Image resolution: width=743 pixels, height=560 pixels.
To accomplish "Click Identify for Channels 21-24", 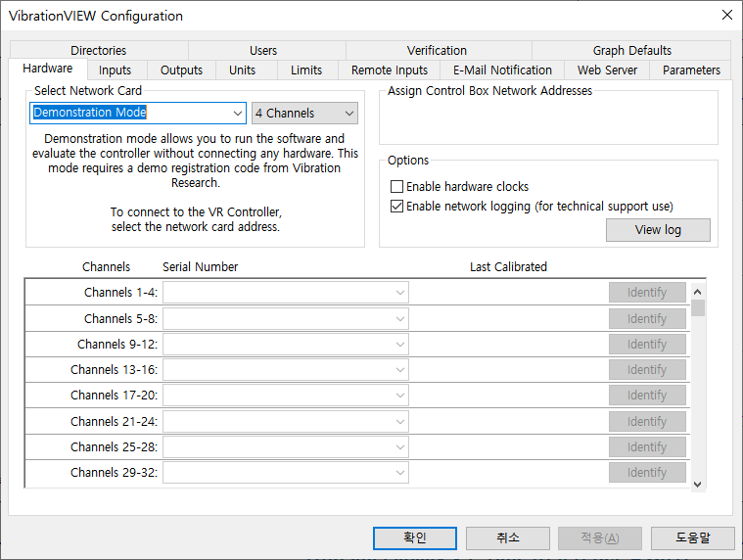I will click(x=647, y=422).
